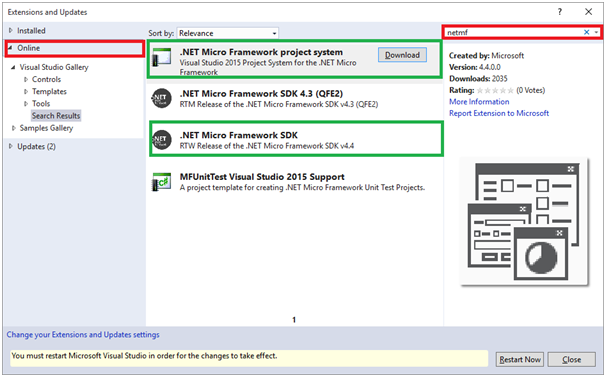Image resolution: width=606 pixels, height=377 pixels.
Task: Click the .NET Micro Framework project system icon
Action: [x=162, y=56]
